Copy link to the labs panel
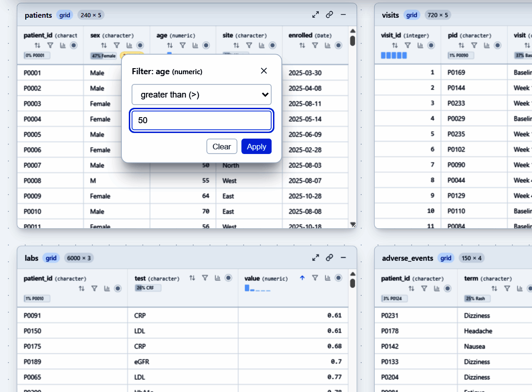 point(329,258)
